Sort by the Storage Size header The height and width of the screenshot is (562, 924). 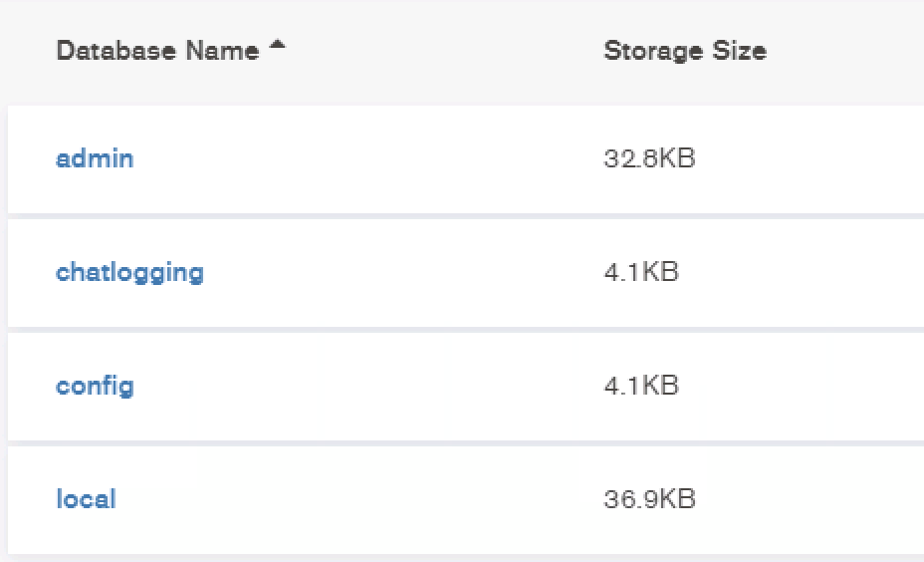[684, 51]
